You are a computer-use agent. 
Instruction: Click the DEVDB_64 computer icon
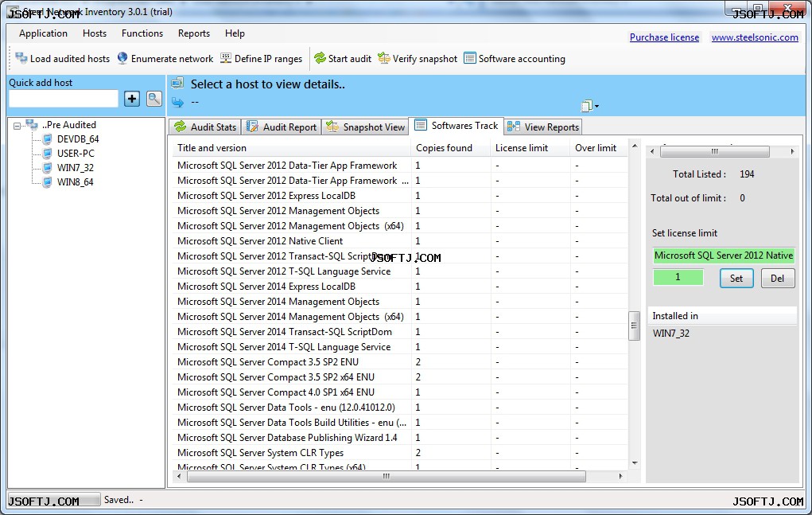(x=47, y=139)
